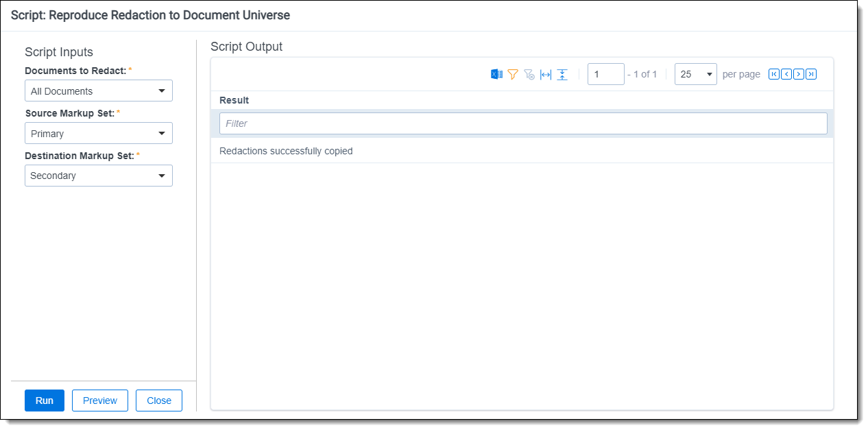Open the Destination Markup Set dropdown

point(99,176)
